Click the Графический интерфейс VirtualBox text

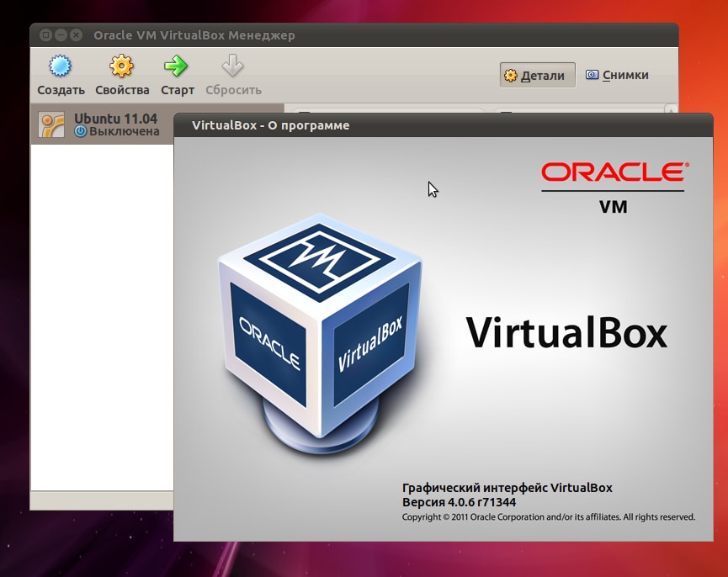[507, 488]
